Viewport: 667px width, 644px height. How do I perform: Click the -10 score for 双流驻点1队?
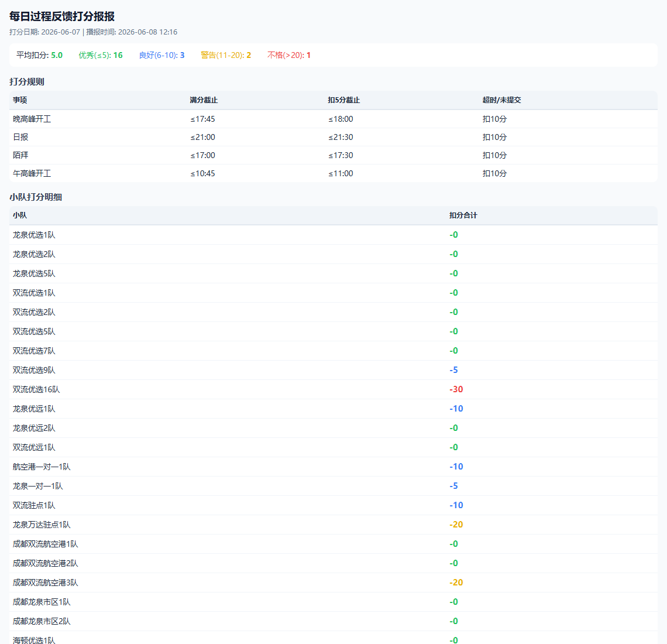click(x=456, y=505)
